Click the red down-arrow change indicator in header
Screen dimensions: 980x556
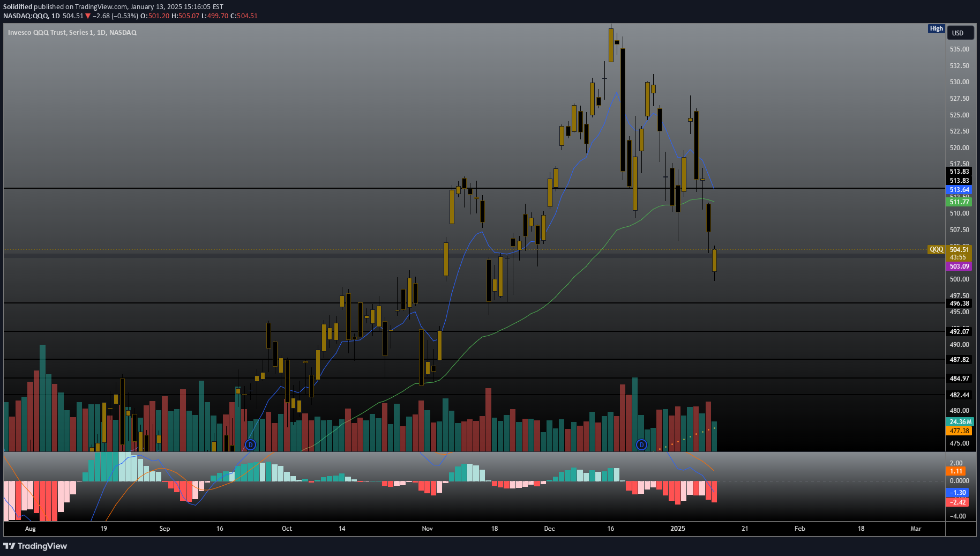[88, 16]
